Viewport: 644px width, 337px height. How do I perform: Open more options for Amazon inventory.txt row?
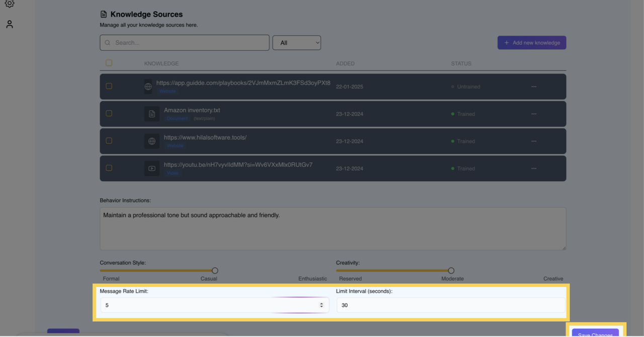[x=534, y=114]
